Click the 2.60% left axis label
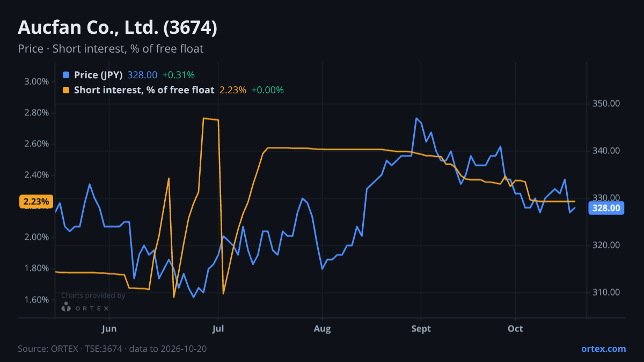This screenshot has width=644, height=362. [36, 144]
